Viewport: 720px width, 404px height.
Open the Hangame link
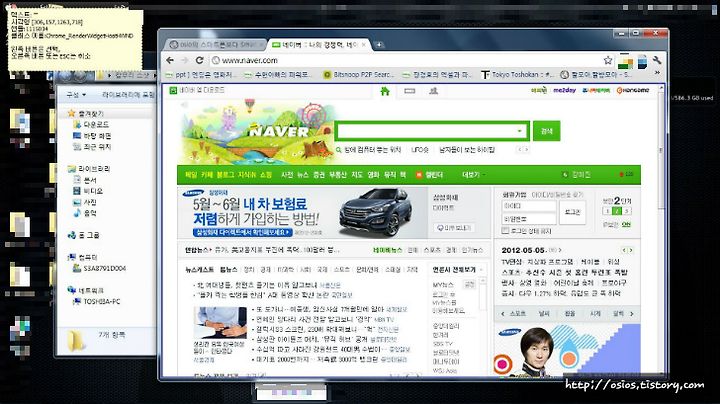point(633,90)
